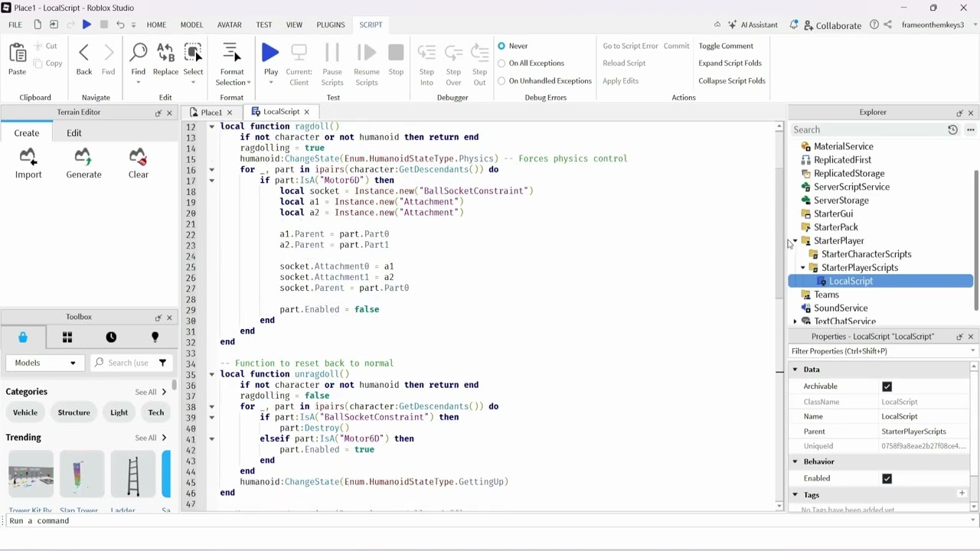
Task: Collapse the Tags properties section
Action: pos(795,495)
